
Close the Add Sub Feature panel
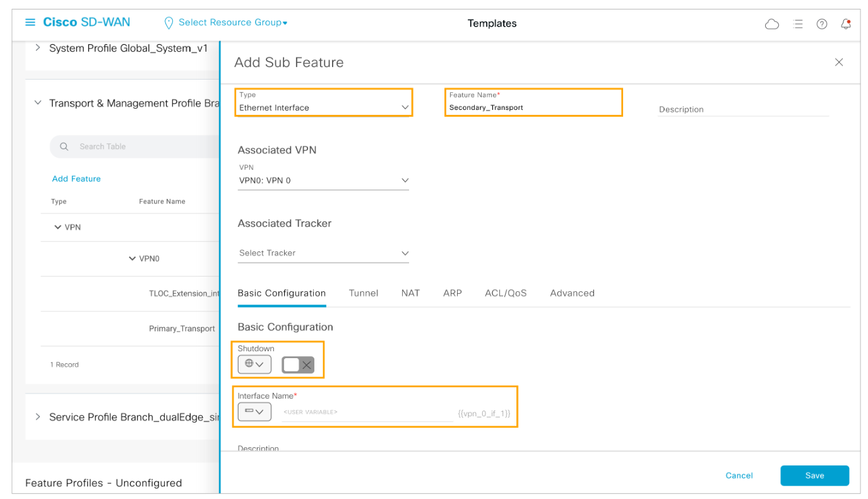[x=838, y=62]
